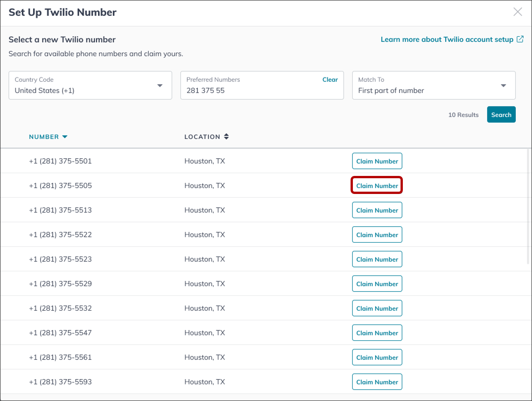Viewport: 532px width, 401px height.
Task: Claim number +1 (281) 375-5522
Action: coord(377,235)
